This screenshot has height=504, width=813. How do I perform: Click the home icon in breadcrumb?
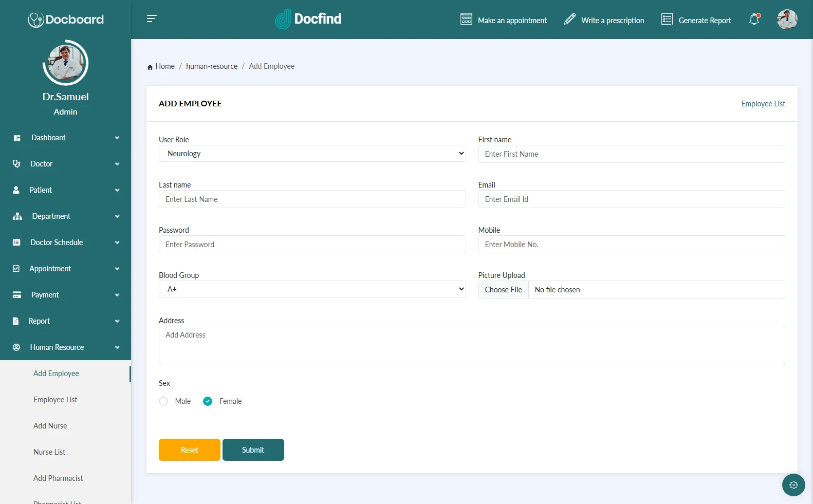[150, 67]
